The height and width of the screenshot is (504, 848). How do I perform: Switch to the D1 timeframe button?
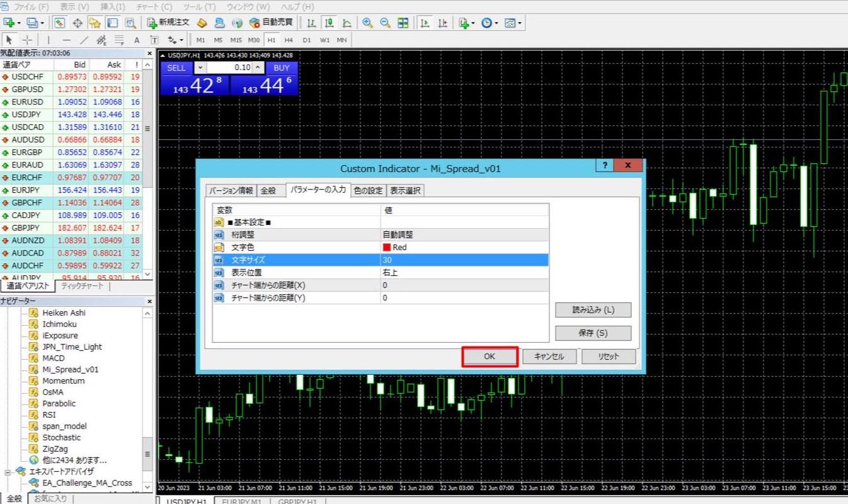point(306,40)
